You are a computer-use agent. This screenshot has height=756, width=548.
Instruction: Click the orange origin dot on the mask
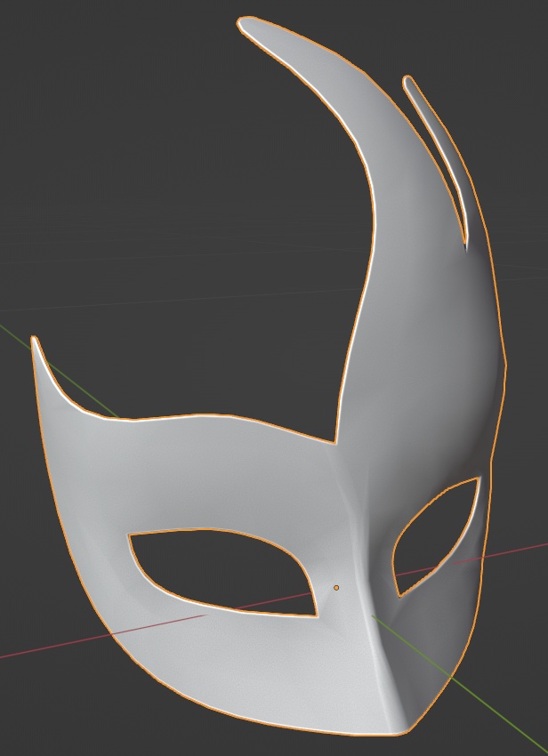[336, 588]
